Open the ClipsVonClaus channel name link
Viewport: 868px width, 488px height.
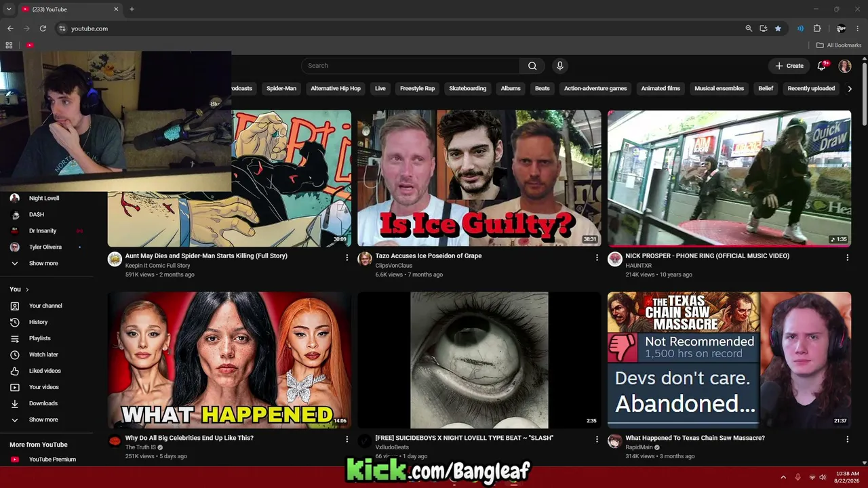pos(394,266)
